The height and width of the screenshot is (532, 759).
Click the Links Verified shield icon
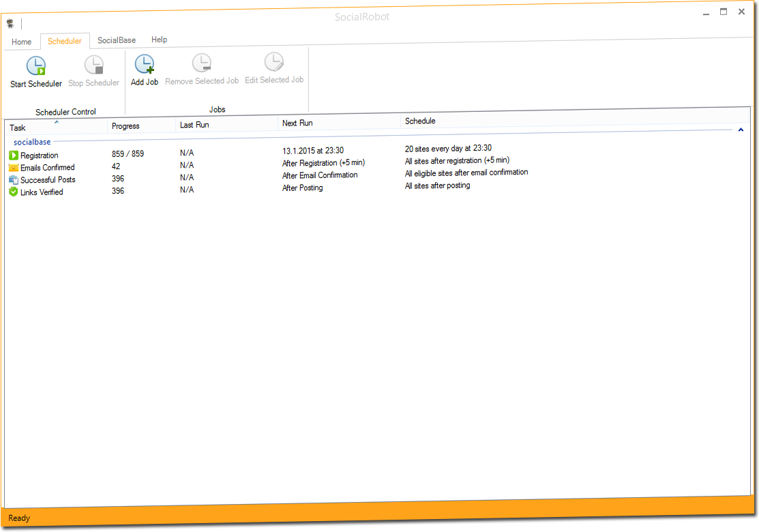point(14,192)
